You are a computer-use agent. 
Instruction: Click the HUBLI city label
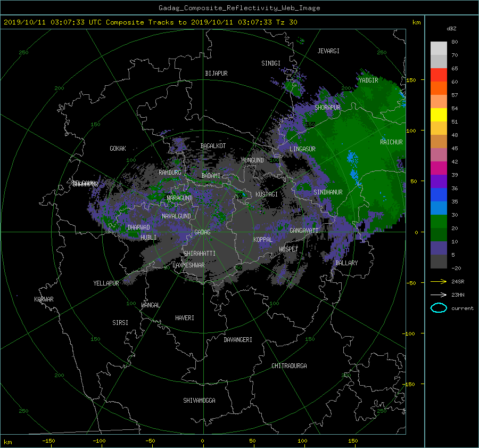pyautogui.click(x=148, y=237)
